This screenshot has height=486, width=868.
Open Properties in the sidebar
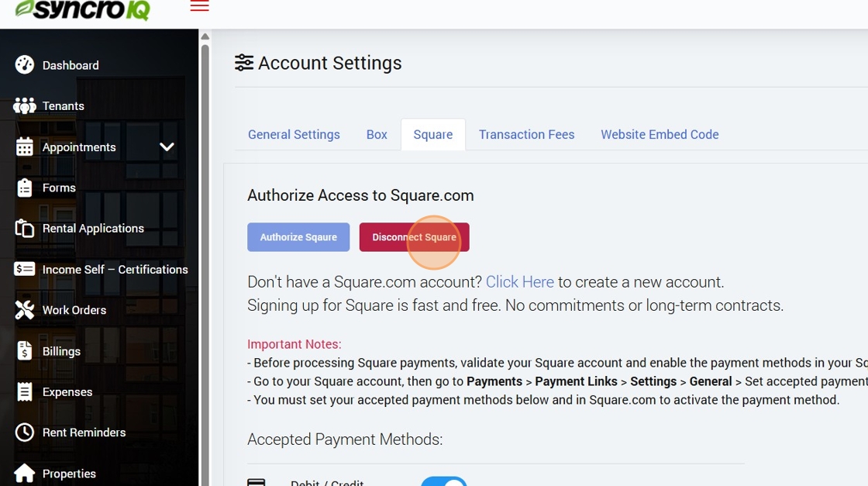(x=69, y=474)
